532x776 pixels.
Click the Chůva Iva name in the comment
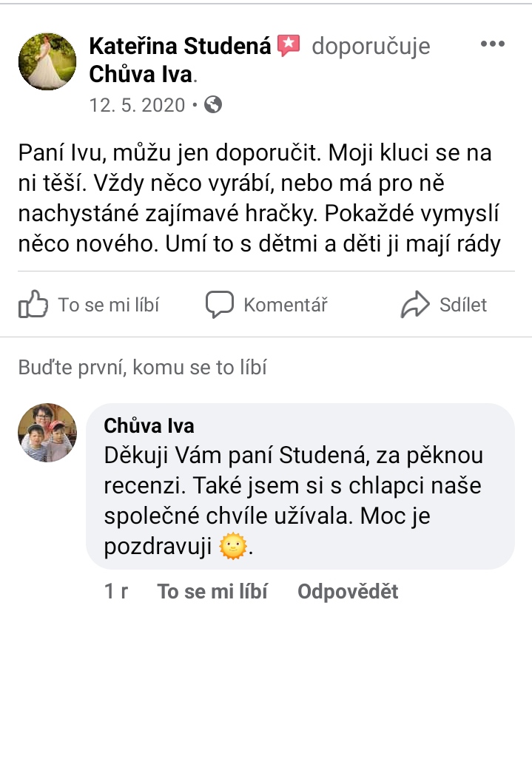[x=149, y=426]
